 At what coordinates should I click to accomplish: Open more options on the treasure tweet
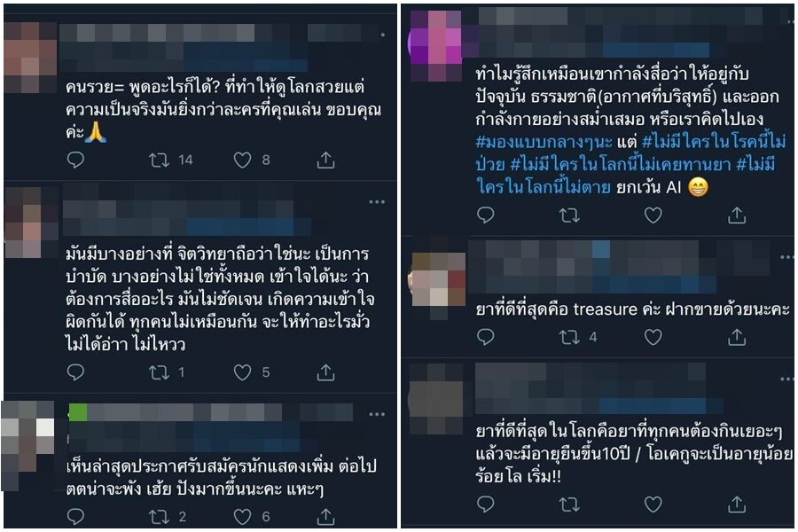pos(786,257)
